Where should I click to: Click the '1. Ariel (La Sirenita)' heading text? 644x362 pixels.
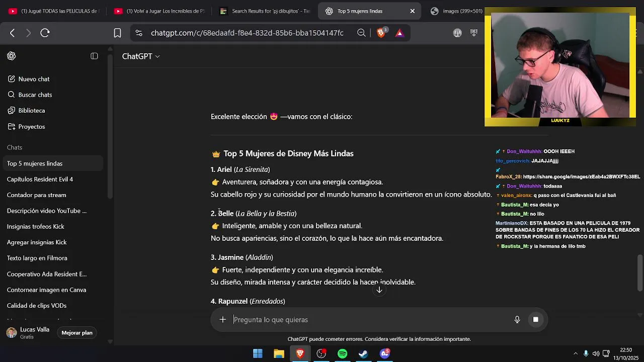click(x=240, y=169)
